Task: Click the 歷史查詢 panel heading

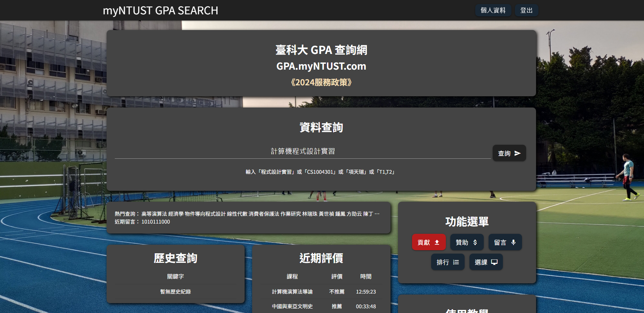Action: [176, 258]
